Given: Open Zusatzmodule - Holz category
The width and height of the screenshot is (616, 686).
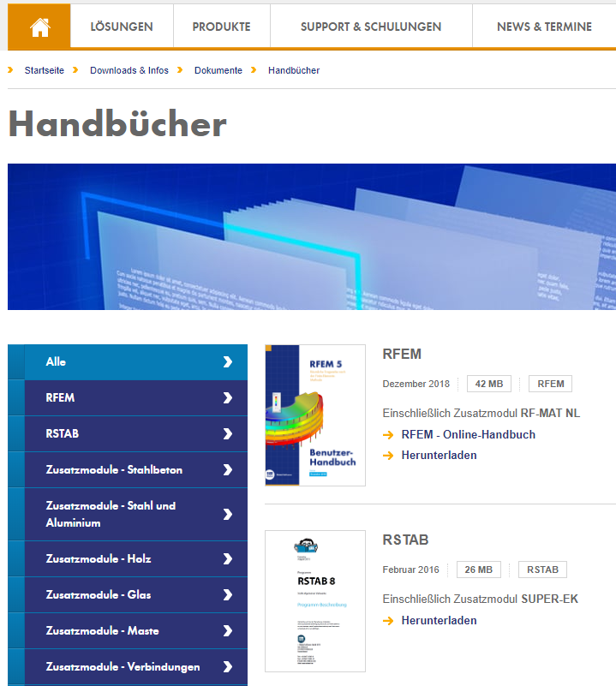Looking at the screenshot, I should click(128, 558).
